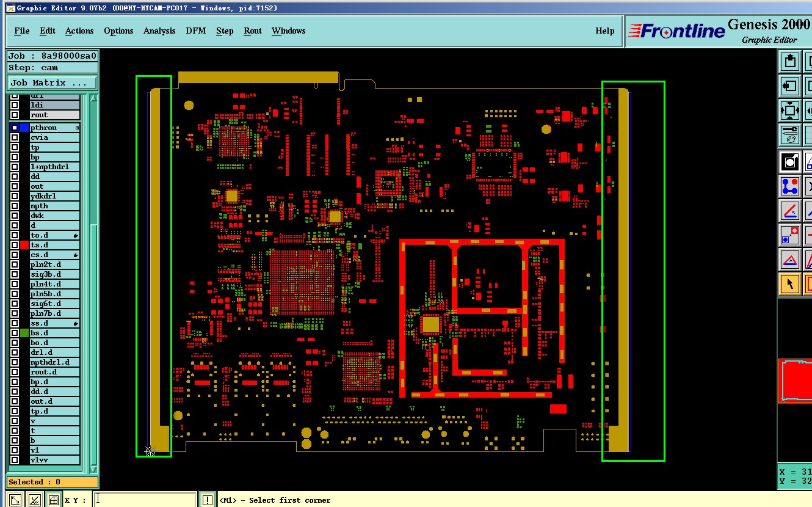Click the connected blue nodes net icon
The width and height of the screenshot is (812, 507).
(x=790, y=186)
